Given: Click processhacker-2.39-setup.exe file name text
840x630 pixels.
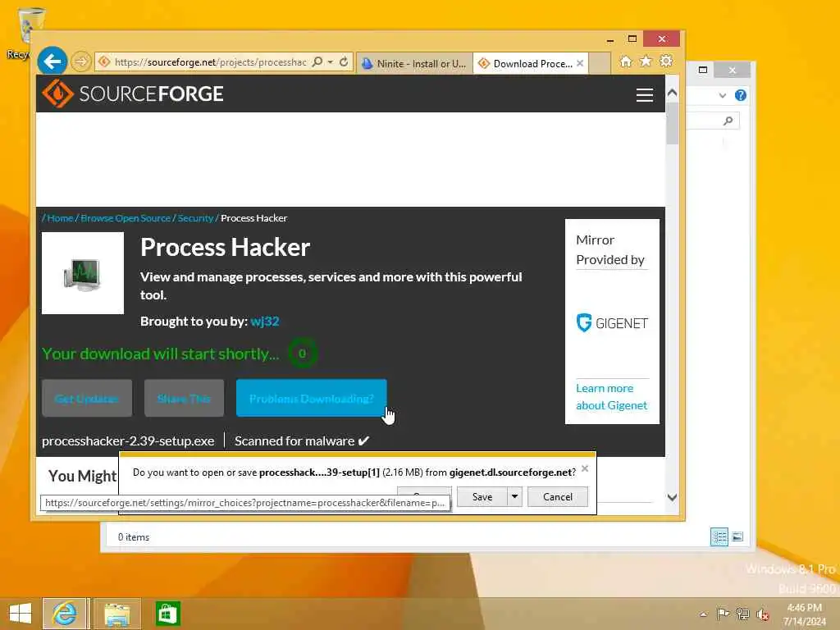Looking at the screenshot, I should (x=128, y=441).
